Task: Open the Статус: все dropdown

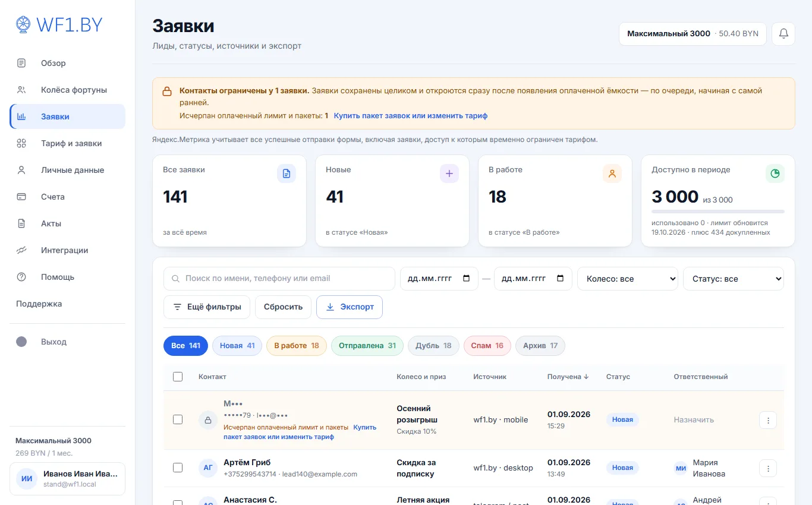Action: [x=734, y=279]
